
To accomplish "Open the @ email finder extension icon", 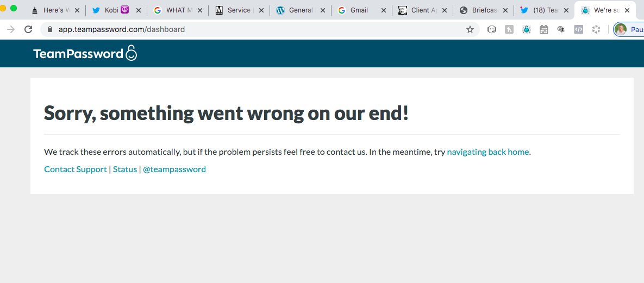I will pos(561,29).
